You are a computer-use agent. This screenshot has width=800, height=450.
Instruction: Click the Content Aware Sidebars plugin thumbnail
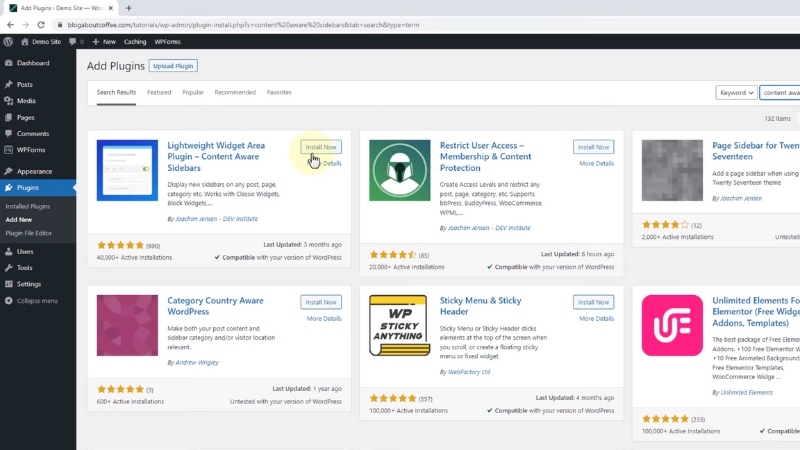128,170
